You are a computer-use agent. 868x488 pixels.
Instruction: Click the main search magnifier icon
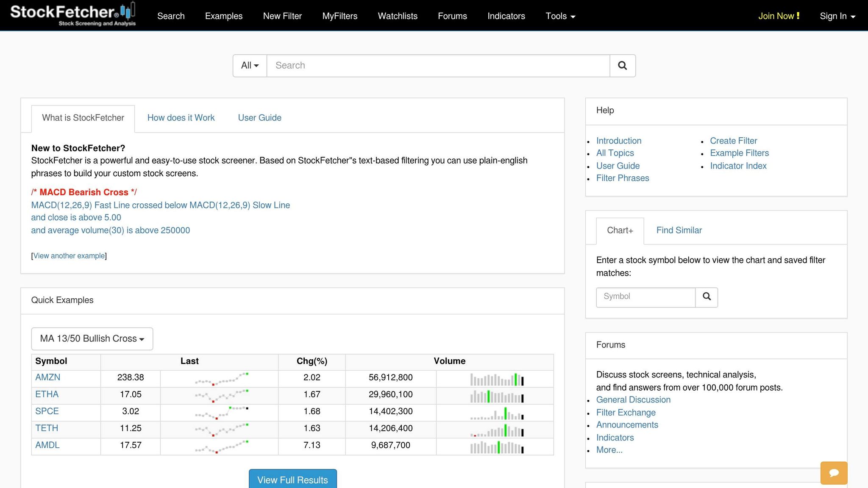[x=622, y=66]
